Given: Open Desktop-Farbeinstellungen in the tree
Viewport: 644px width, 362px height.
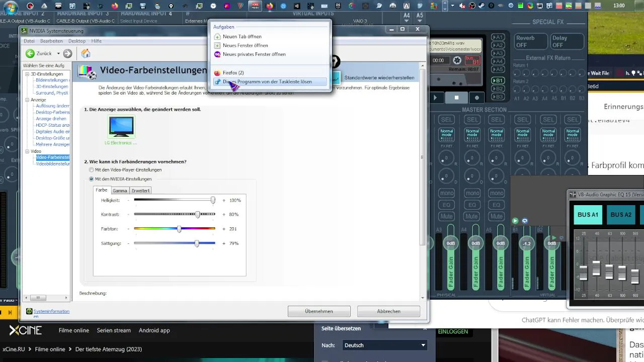Looking at the screenshot, I should 53,112.
